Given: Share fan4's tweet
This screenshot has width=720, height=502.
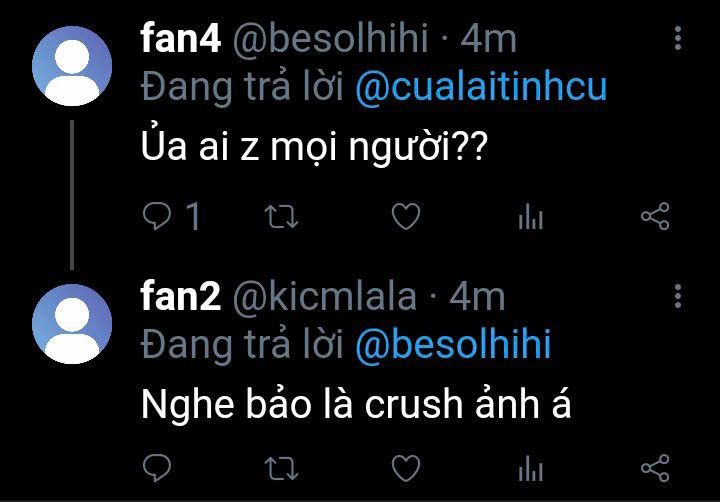Looking at the screenshot, I should [654, 217].
